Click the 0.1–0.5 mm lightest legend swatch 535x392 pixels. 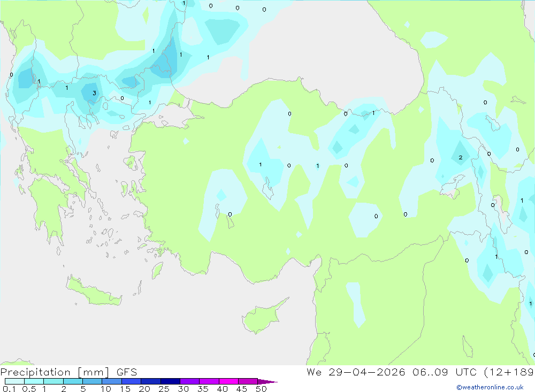[14, 381]
